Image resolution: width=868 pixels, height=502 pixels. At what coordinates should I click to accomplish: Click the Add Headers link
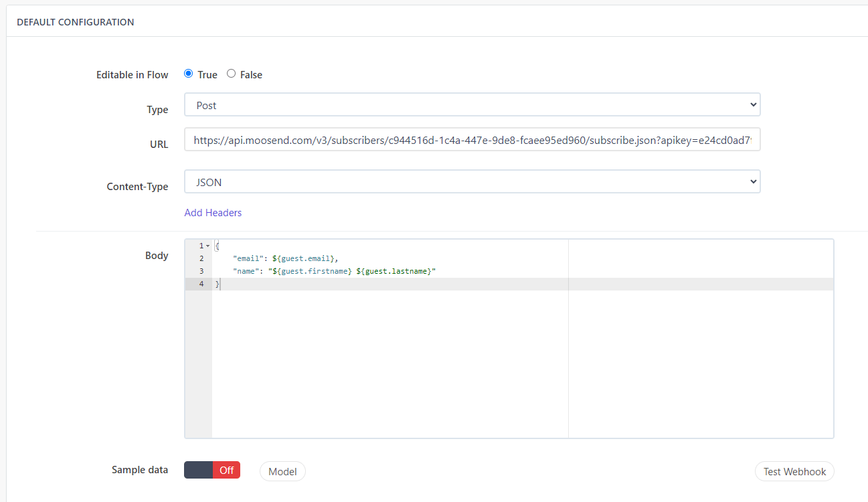(213, 212)
